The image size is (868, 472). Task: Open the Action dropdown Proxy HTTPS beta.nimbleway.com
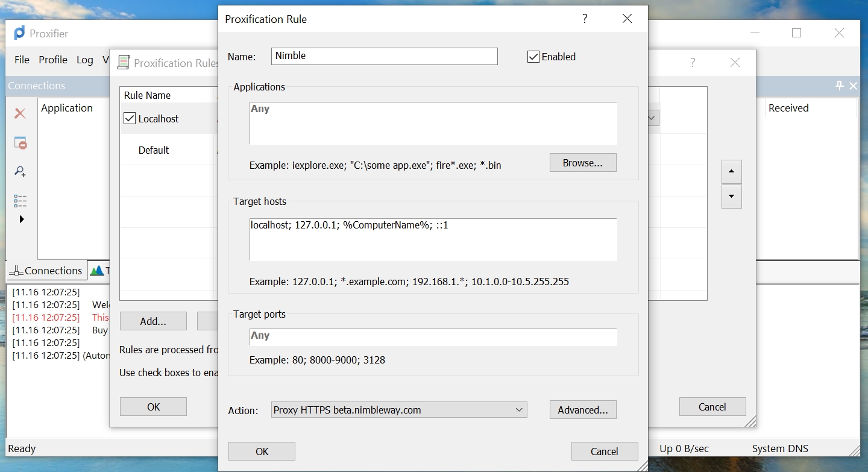click(399, 410)
